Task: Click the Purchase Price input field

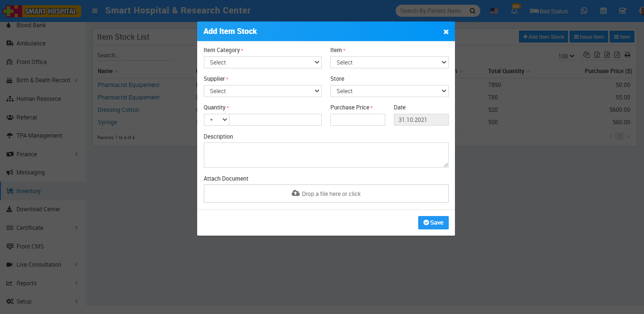Action: coord(358,120)
